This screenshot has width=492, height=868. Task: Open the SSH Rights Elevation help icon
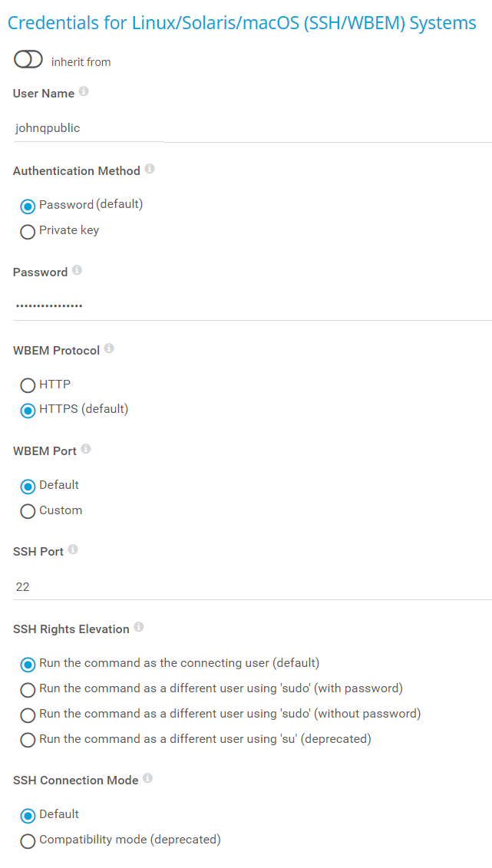[139, 627]
